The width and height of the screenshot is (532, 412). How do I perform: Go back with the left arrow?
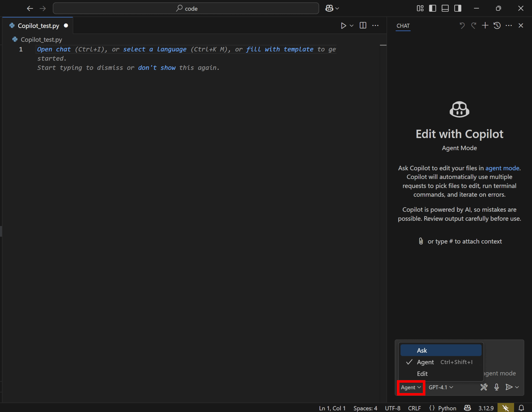point(30,9)
